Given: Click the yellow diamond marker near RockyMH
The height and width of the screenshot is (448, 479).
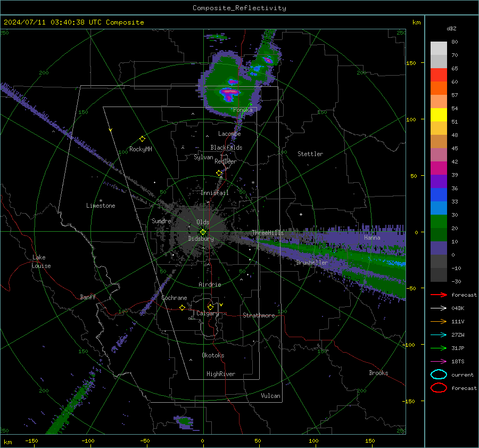Looking at the screenshot, I should pyautogui.click(x=142, y=139).
